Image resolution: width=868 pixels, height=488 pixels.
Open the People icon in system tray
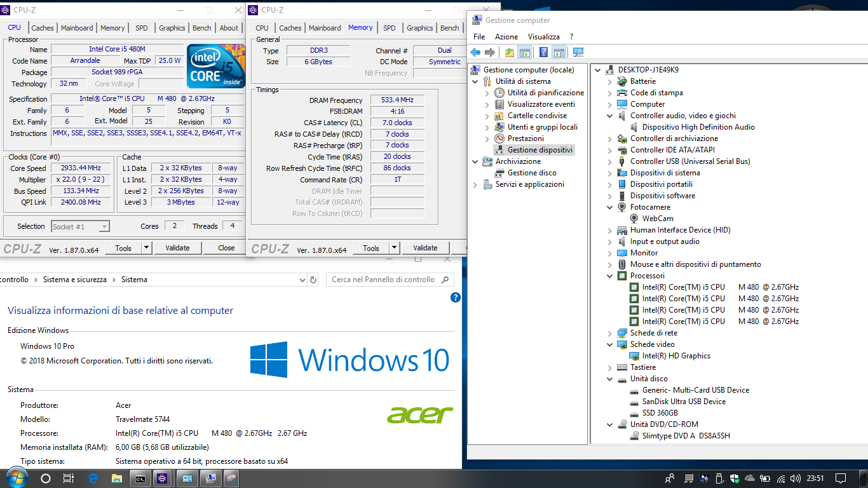[670, 478]
